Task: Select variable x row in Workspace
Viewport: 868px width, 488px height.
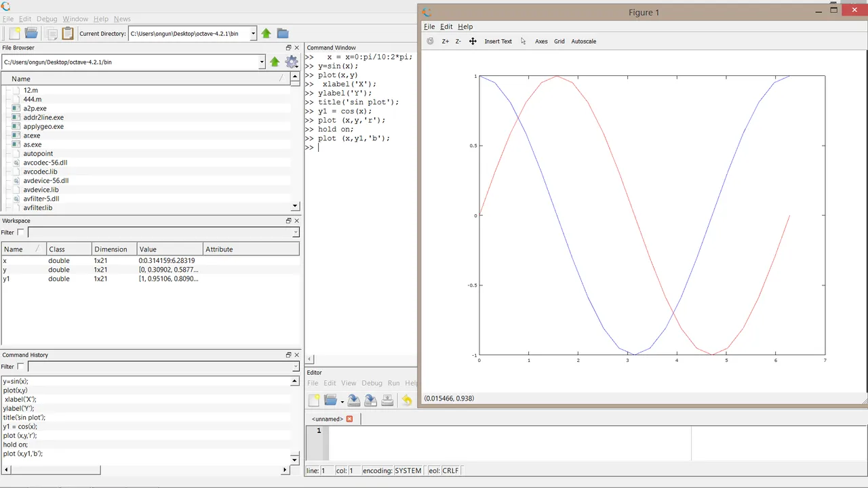Action: (x=150, y=260)
